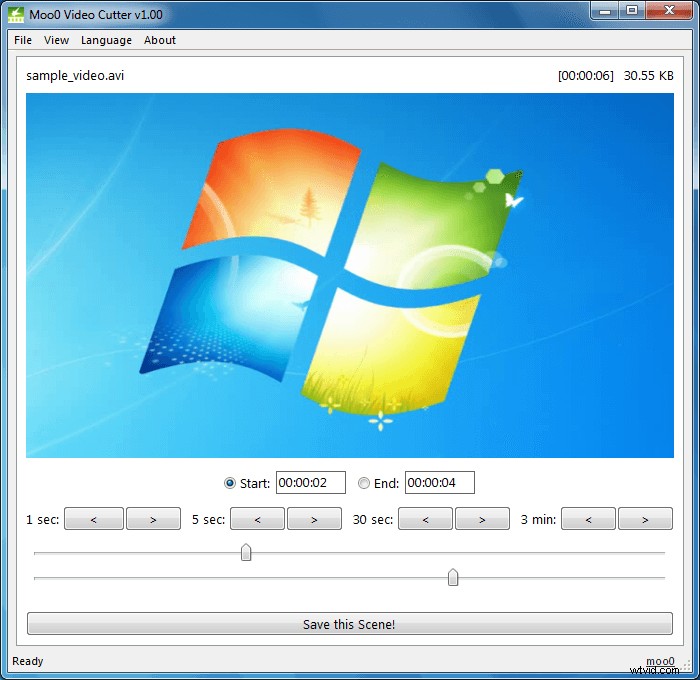Screen dimensions: 700x680
Task: Select the End radio button
Action: pyautogui.click(x=364, y=483)
